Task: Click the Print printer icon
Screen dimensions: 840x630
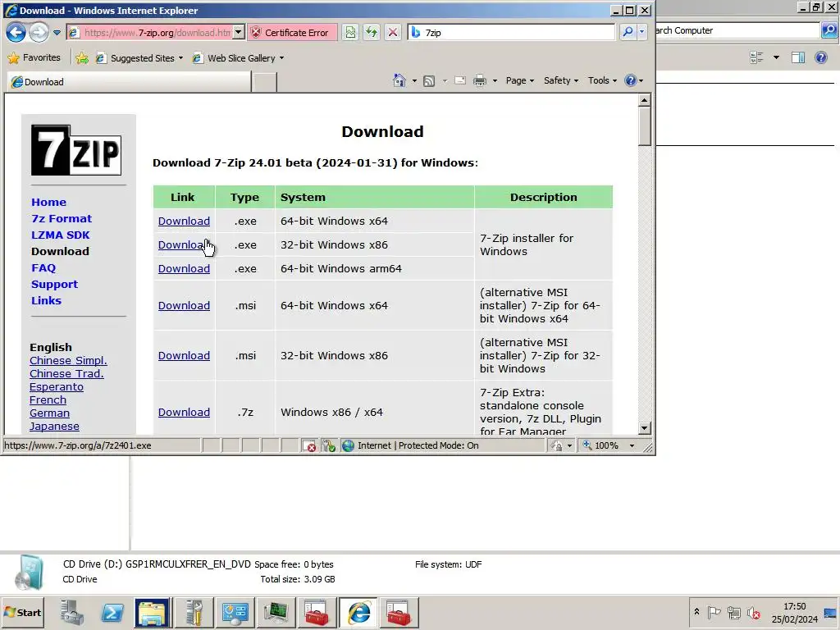Action: 479,81
